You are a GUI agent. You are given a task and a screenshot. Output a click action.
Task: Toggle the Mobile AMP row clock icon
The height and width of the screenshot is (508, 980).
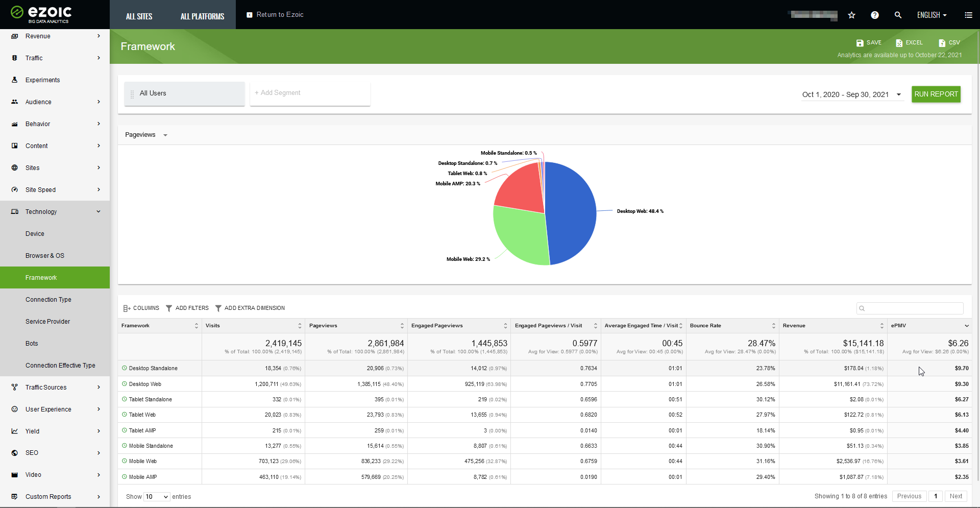click(x=124, y=477)
